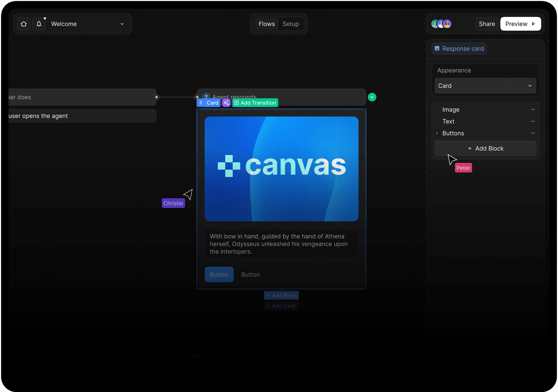Remove the Image block with its minus
558x392 pixels.
pos(533,110)
